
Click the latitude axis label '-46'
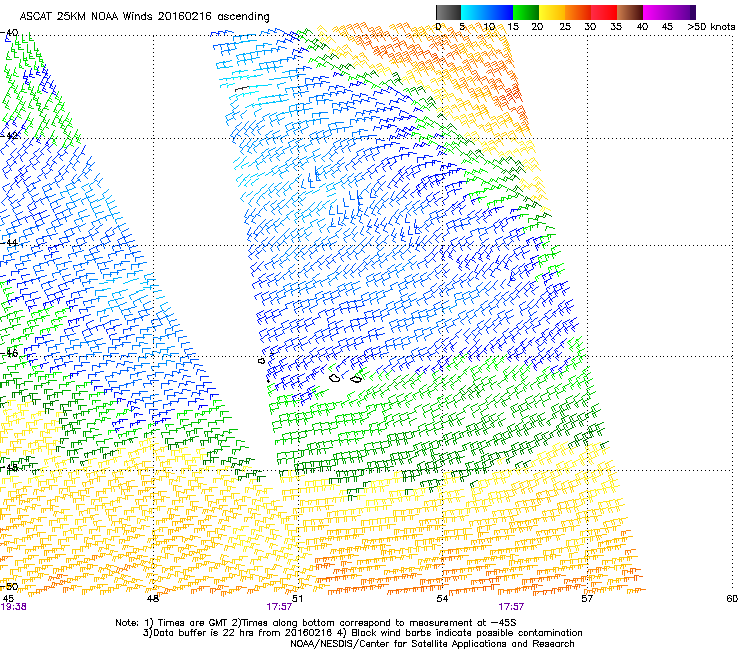[9, 353]
